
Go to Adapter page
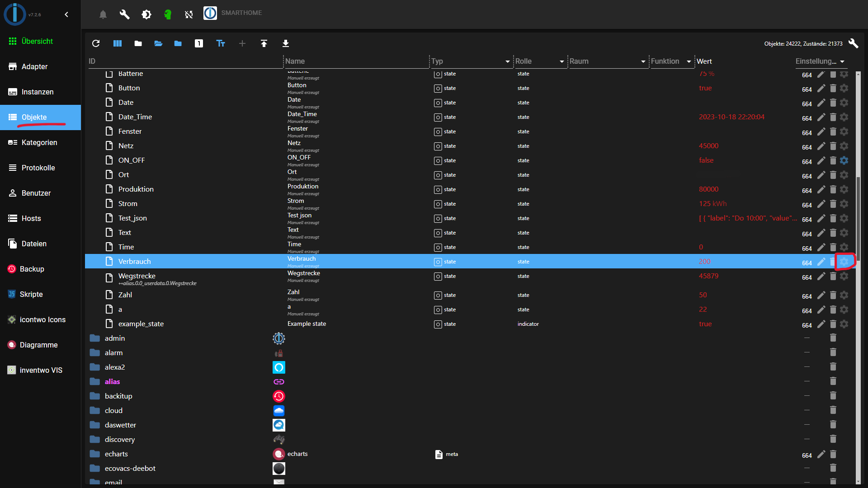[x=40, y=66]
